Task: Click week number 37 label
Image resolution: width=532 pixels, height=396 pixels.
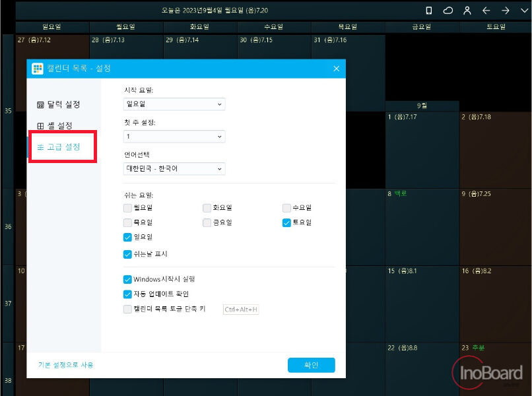Action: click(x=8, y=304)
